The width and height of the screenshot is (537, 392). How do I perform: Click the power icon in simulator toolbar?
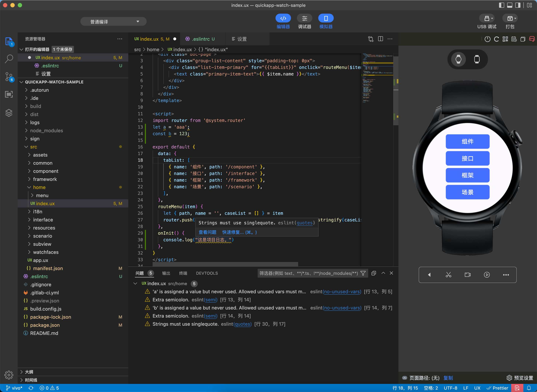point(487,39)
